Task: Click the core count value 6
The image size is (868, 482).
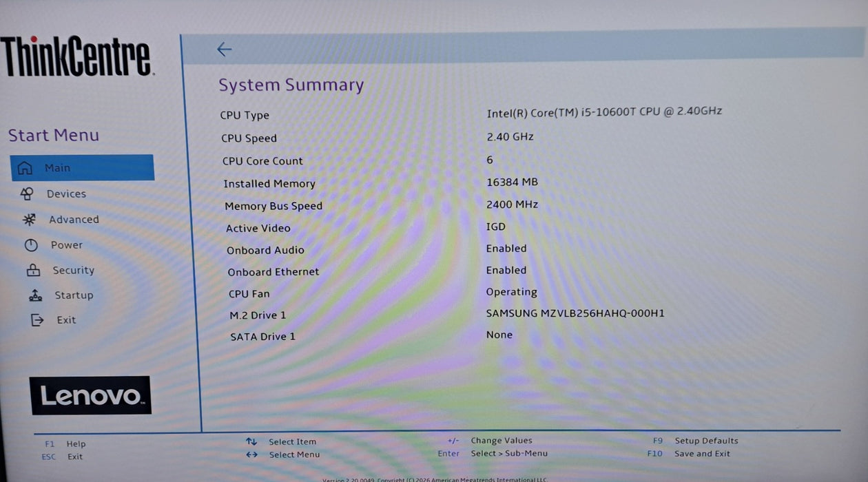Action: (x=490, y=160)
